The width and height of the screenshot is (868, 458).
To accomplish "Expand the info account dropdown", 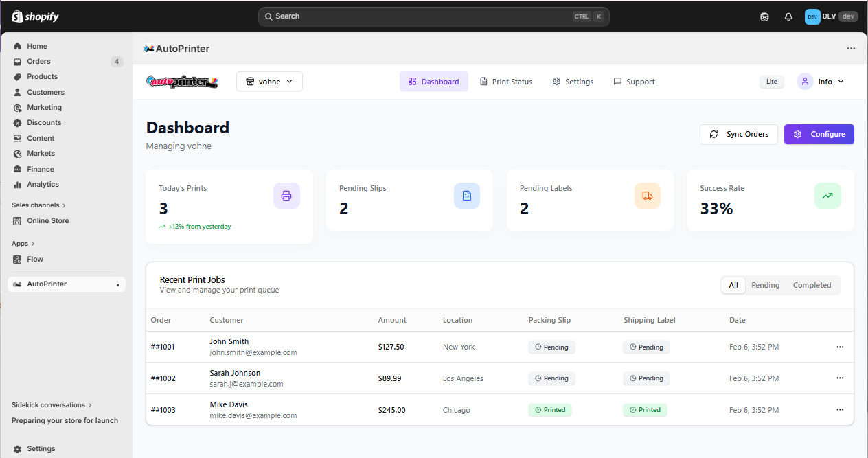I will 821,82.
